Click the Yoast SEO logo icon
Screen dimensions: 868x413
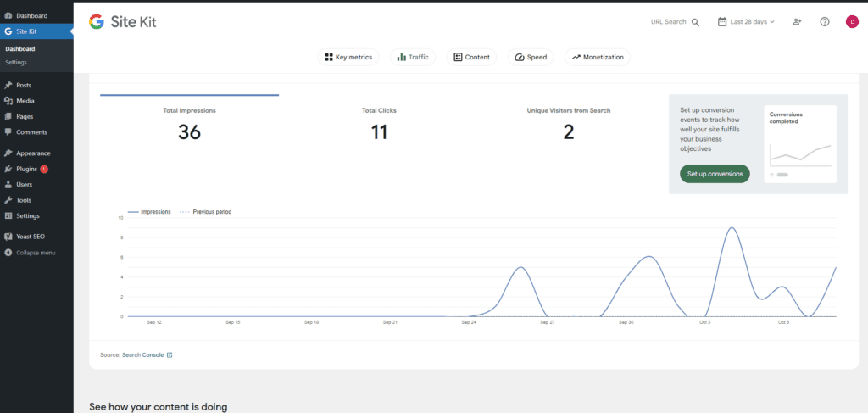point(8,237)
